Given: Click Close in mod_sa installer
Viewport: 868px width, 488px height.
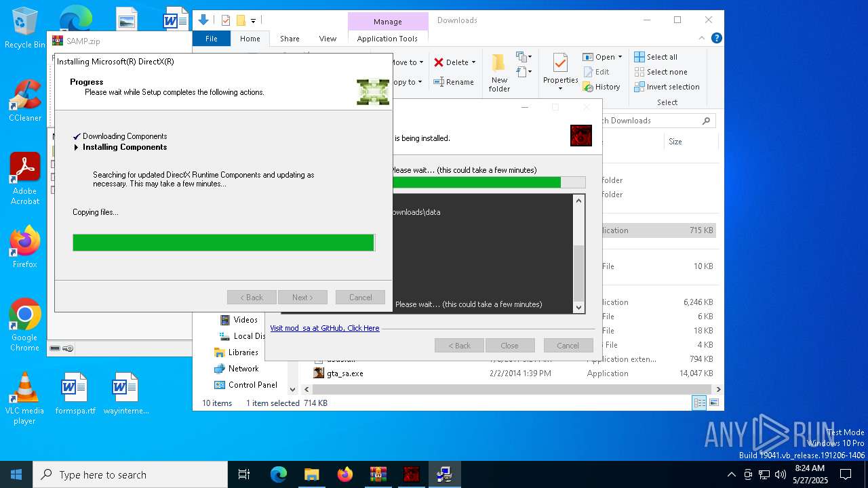Looking at the screenshot, I should [509, 346].
